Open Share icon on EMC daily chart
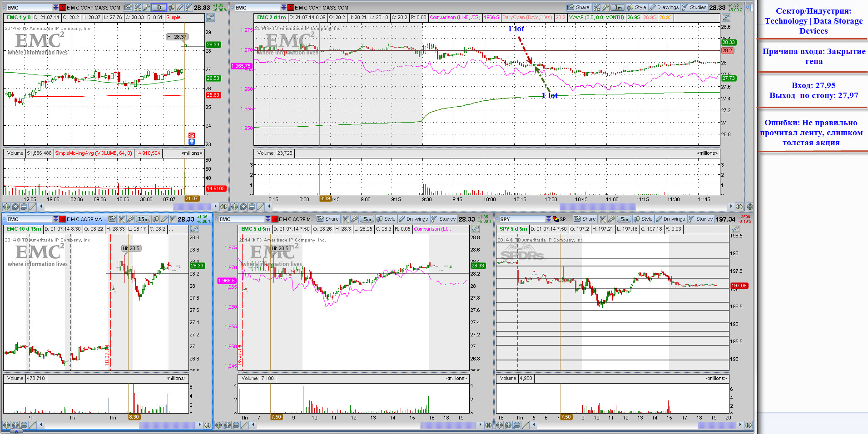Image resolution: width=868 pixels, height=434 pixels. point(128,7)
